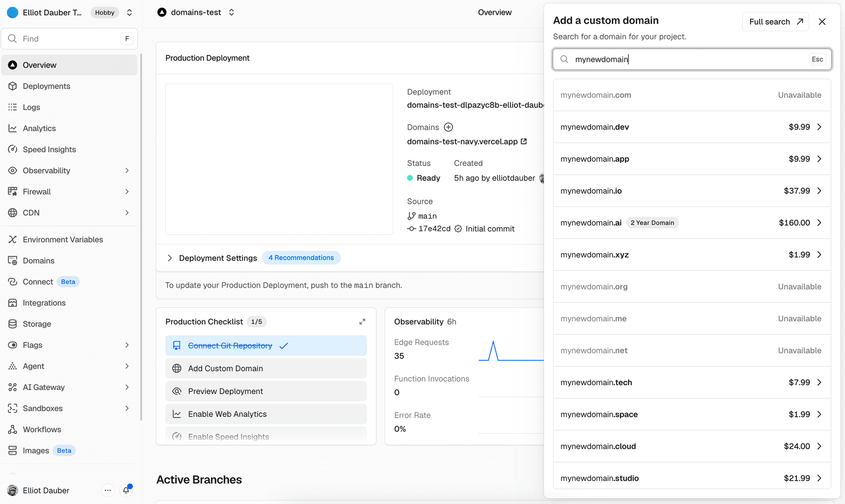Open the Analytics sidebar item

[70, 129]
